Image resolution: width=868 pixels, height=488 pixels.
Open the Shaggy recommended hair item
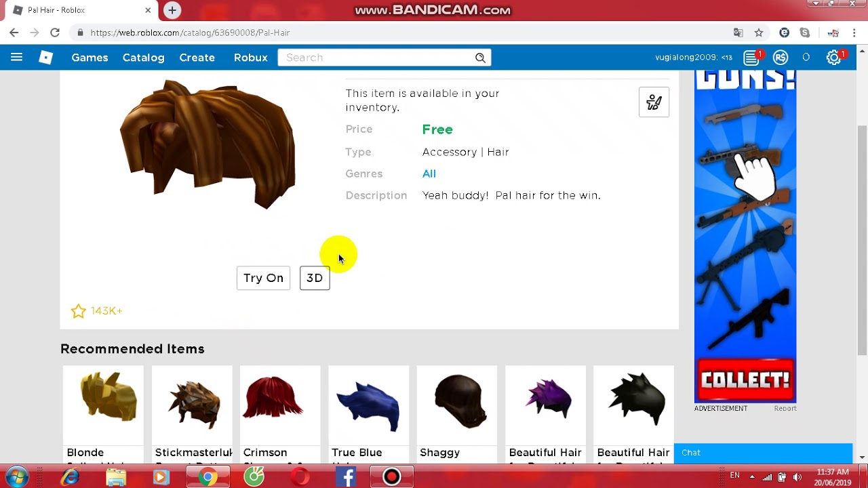tap(457, 413)
